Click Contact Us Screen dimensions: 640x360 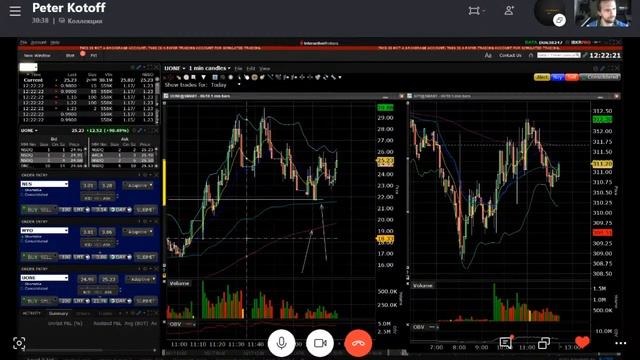[510, 56]
